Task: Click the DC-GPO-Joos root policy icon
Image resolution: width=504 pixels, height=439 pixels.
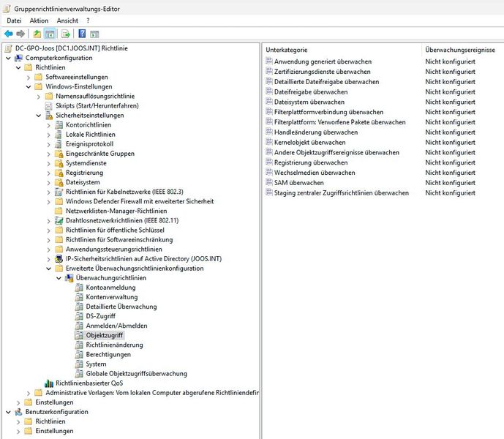Action: 9,48
